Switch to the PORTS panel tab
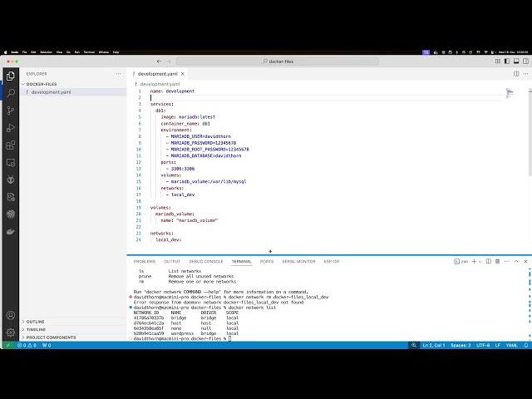Viewport: 532px width, 399px height. pyautogui.click(x=267, y=261)
